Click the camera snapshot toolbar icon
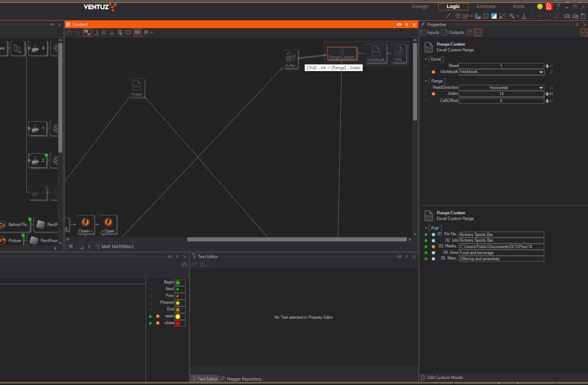The image size is (588, 385). pyautogui.click(x=567, y=16)
